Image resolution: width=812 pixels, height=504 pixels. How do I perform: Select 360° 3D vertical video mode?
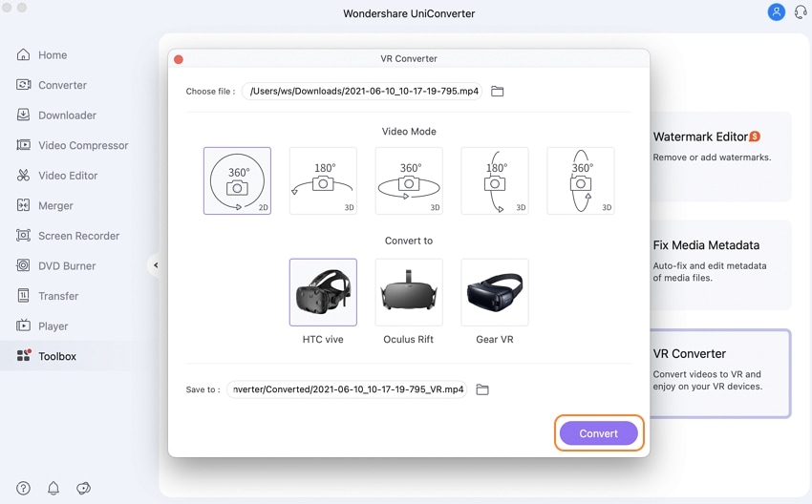(x=581, y=180)
